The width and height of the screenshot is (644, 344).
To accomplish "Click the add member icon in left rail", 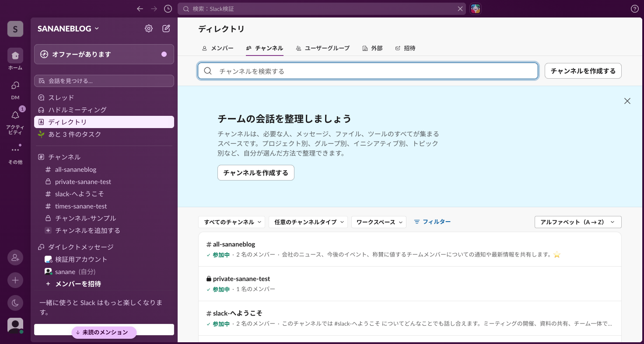I will [15, 257].
